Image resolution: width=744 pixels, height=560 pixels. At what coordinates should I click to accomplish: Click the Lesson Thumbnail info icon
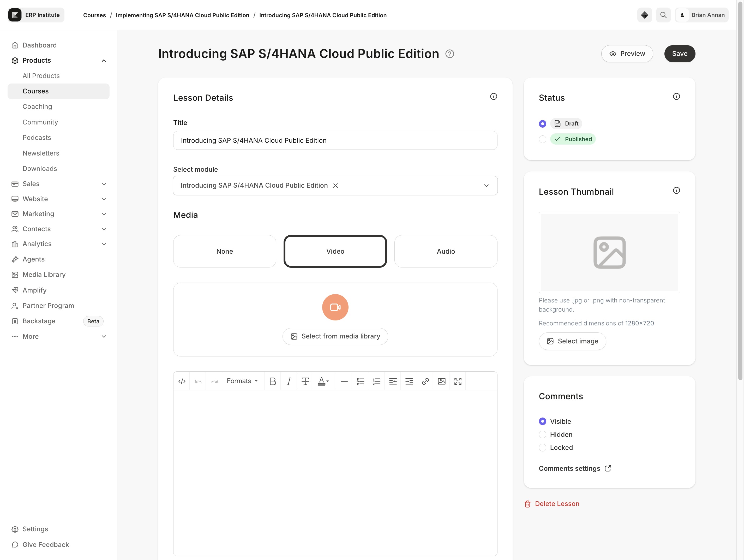(676, 190)
